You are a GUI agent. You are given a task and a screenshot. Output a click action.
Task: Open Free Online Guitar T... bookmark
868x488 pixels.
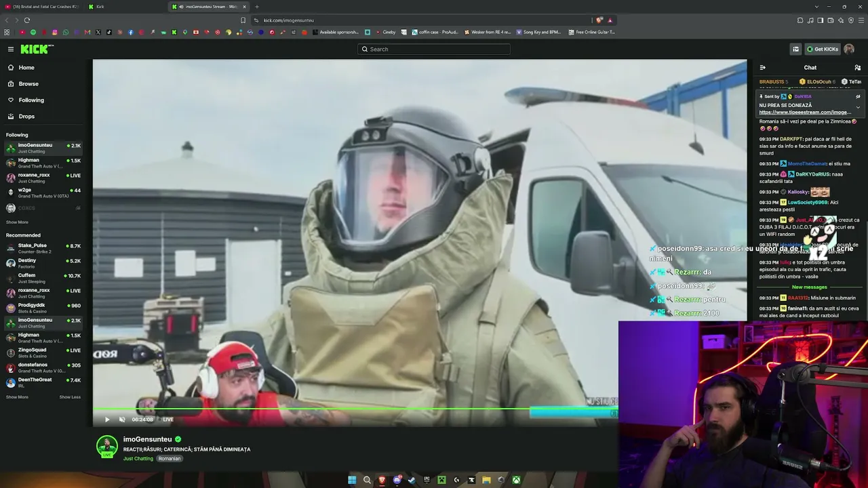(592, 32)
